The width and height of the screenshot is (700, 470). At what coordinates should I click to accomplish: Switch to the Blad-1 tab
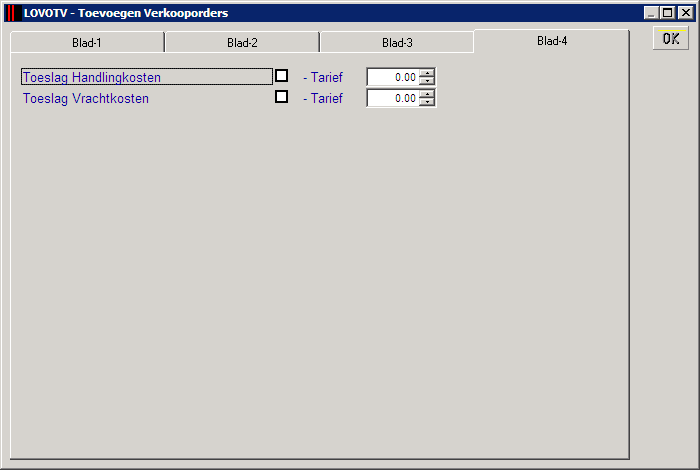[x=88, y=42]
